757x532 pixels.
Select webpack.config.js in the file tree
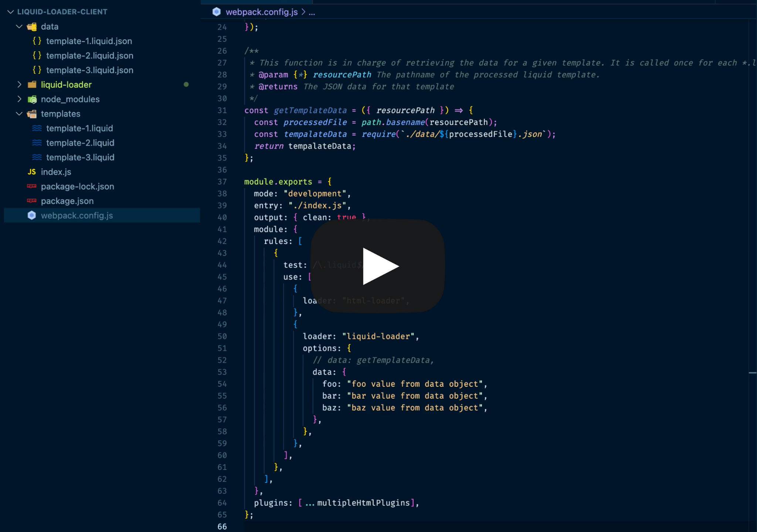click(77, 216)
